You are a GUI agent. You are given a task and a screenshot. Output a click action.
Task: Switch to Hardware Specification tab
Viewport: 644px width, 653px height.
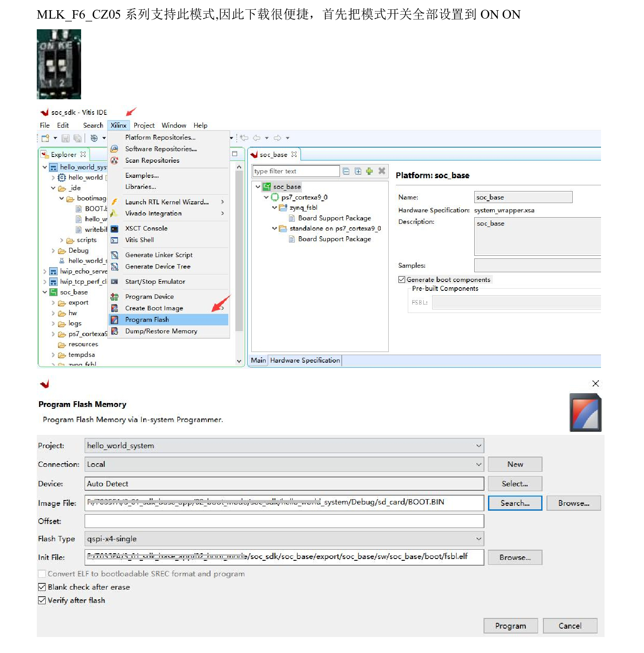305,360
